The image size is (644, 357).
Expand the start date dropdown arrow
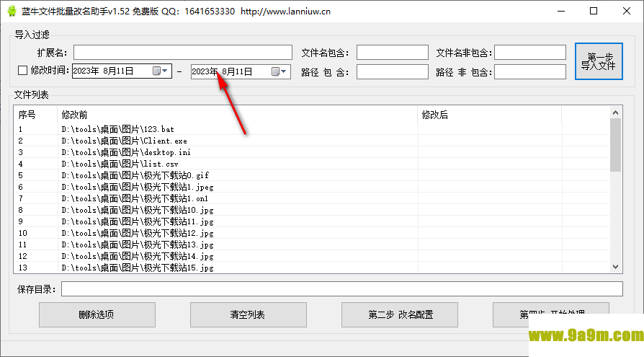point(165,71)
